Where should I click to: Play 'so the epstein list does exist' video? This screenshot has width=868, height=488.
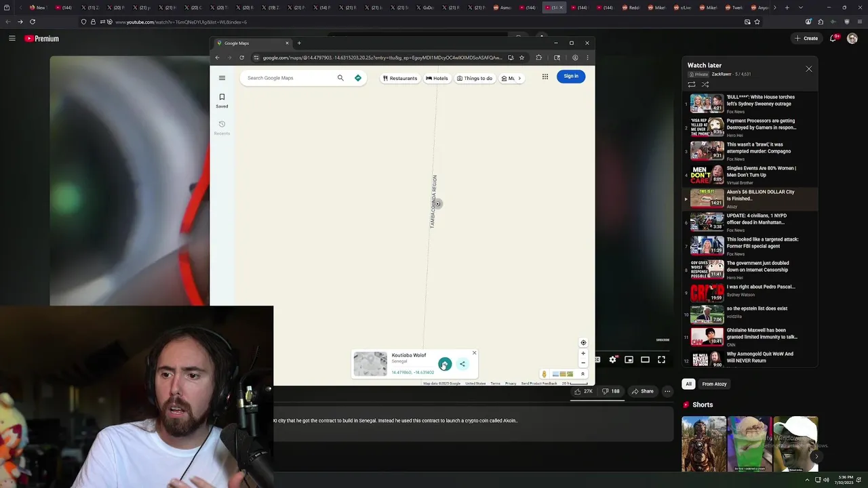click(x=751, y=314)
